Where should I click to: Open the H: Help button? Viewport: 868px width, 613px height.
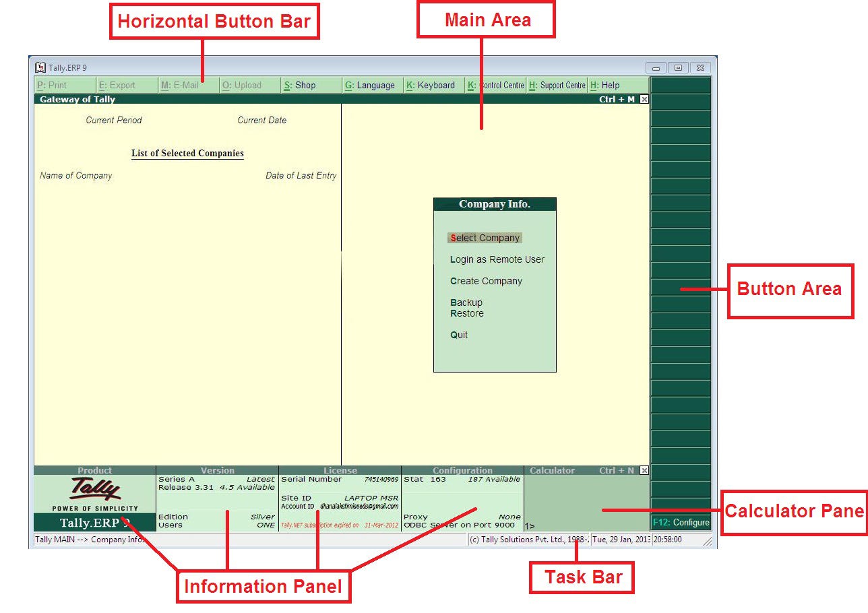point(618,86)
